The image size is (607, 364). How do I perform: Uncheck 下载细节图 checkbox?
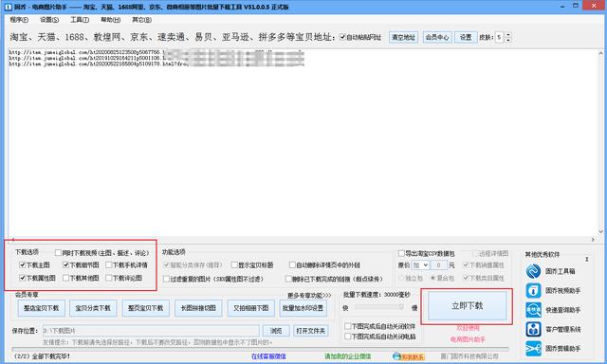(65, 265)
